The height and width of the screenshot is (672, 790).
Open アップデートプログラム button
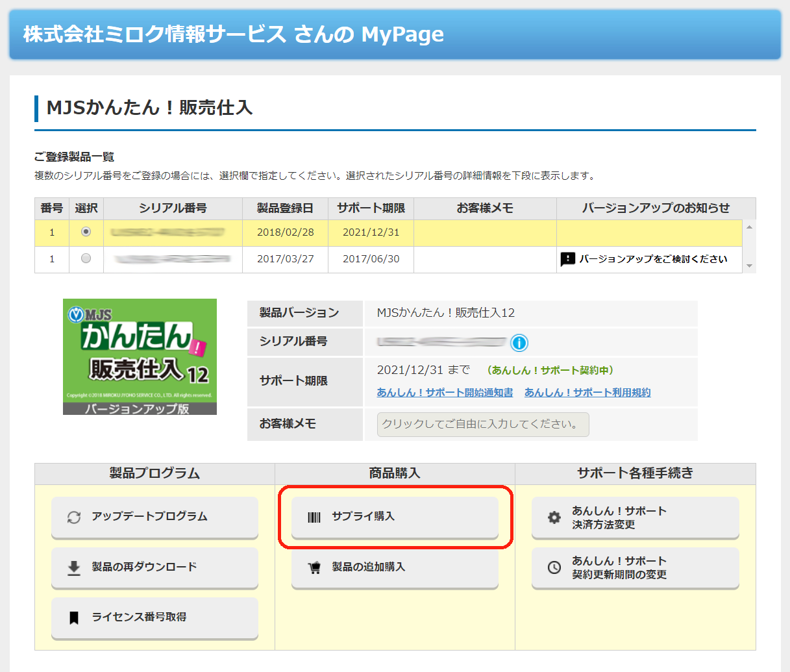coord(154,517)
